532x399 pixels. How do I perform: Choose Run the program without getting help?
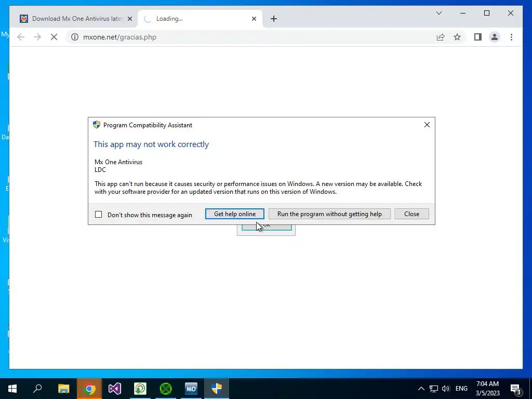click(x=329, y=214)
